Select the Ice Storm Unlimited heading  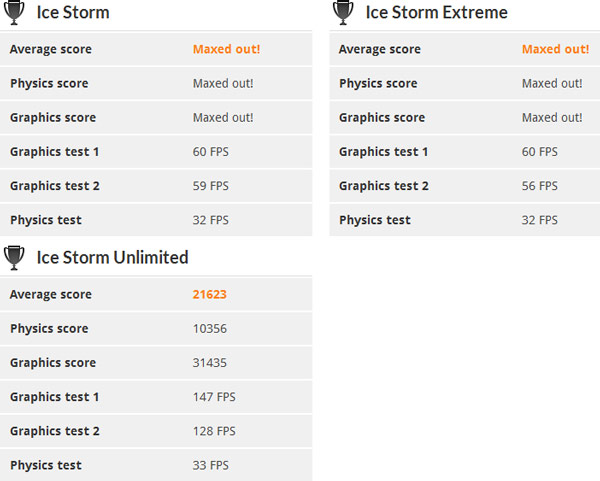coord(112,258)
